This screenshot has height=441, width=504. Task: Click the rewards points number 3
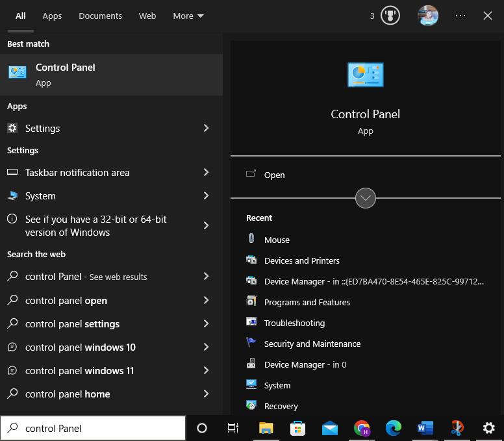coord(372,16)
